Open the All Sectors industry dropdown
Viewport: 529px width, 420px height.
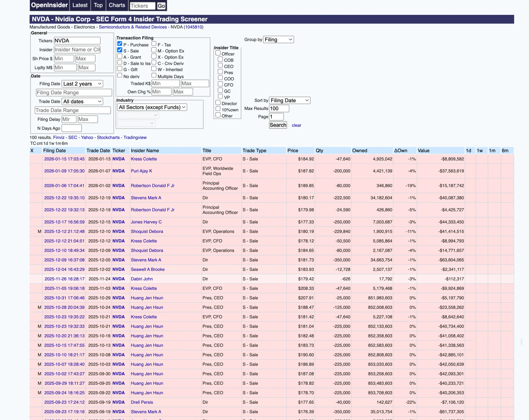[152, 107]
